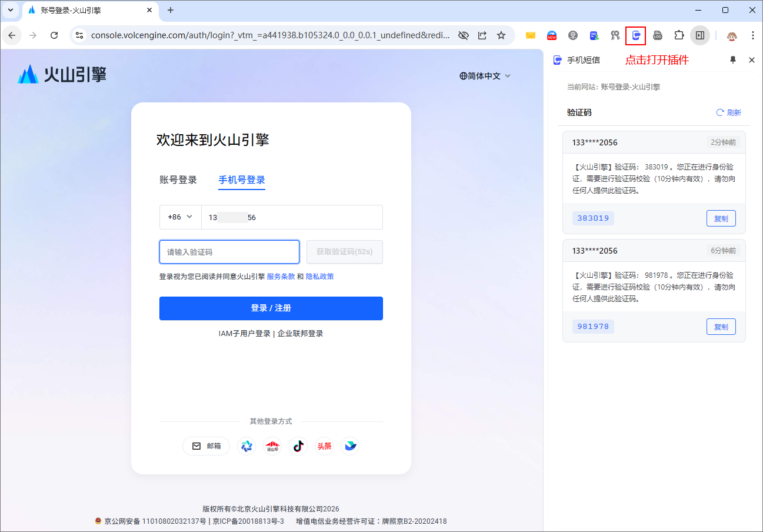Screen dimensions: 763x532
Task: Click the phone number input field
Action: (292, 217)
